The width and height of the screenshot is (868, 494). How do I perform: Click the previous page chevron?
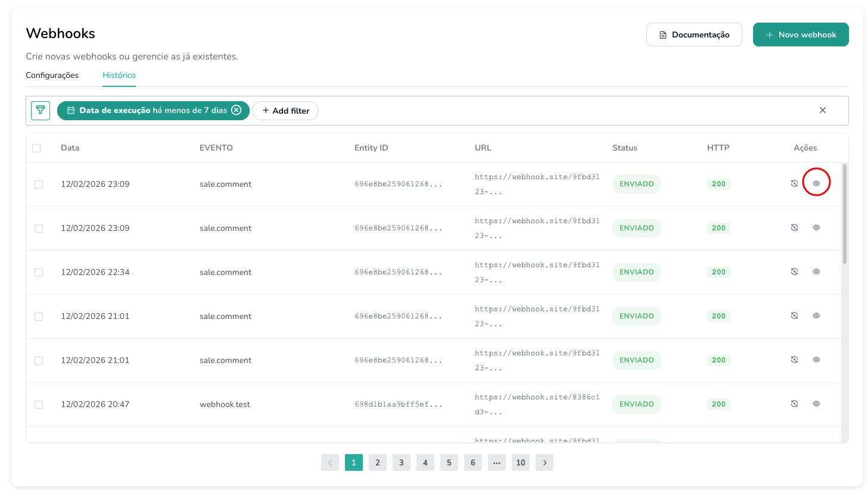click(x=330, y=462)
